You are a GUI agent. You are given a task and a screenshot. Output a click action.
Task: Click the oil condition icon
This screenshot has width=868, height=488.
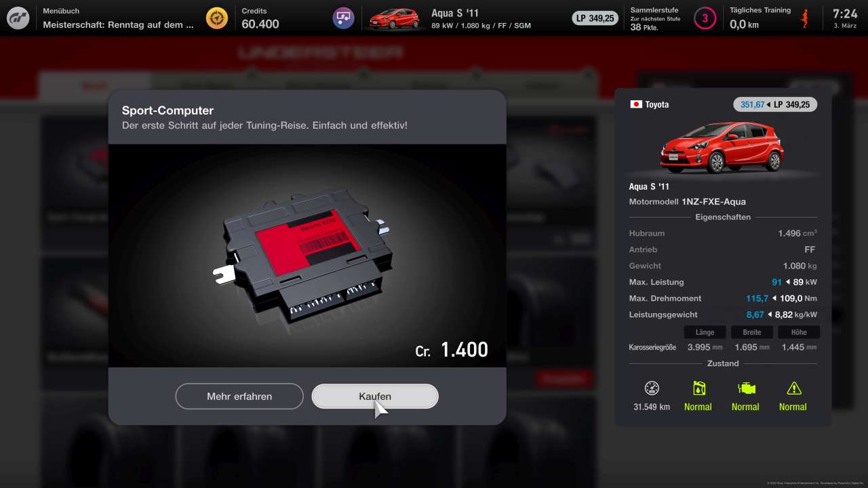698,388
